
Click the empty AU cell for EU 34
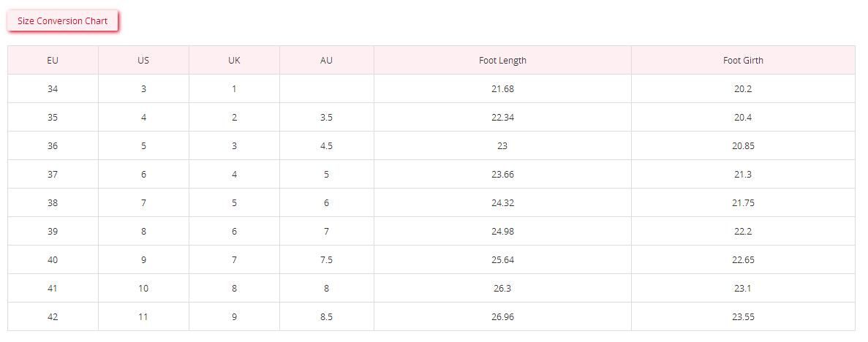[x=327, y=88]
